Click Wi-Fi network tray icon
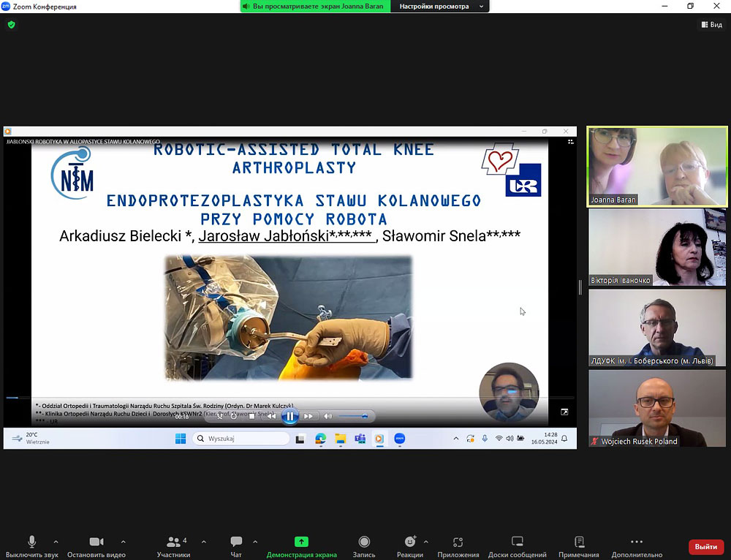Screen dimensions: 731x560 [499, 439]
